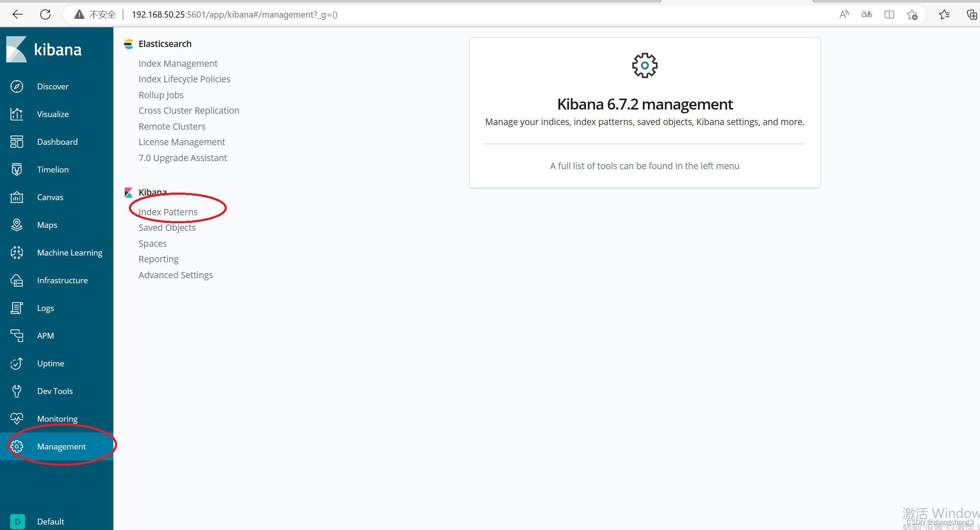Viewport: 980px width, 530px height.
Task: Click the read aloud icon in address bar
Action: pyautogui.click(x=844, y=15)
